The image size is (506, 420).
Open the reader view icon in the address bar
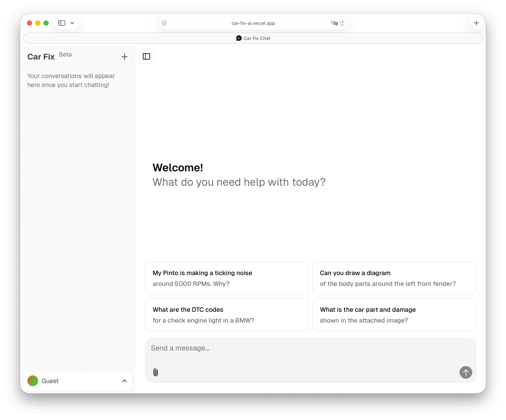(164, 23)
